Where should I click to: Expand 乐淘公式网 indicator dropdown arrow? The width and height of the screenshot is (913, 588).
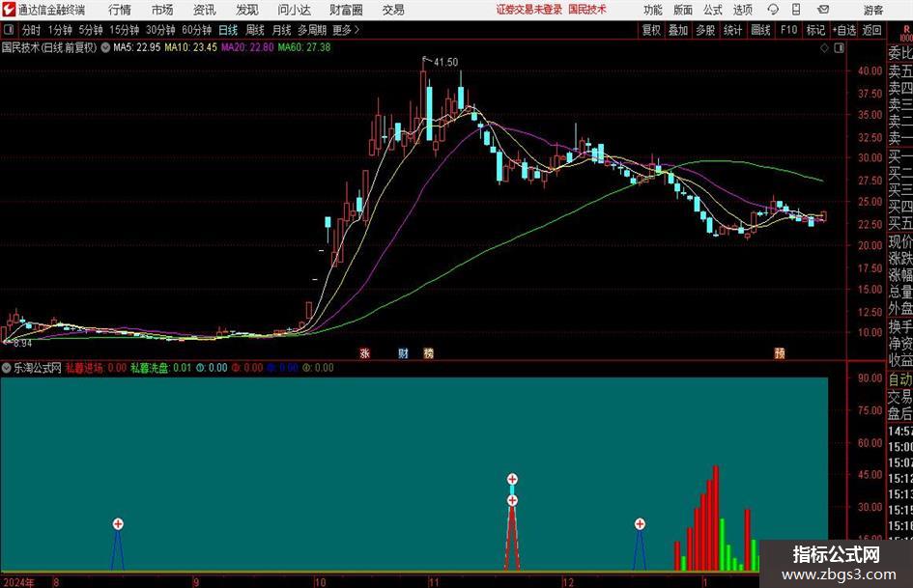pyautogui.click(x=7, y=368)
